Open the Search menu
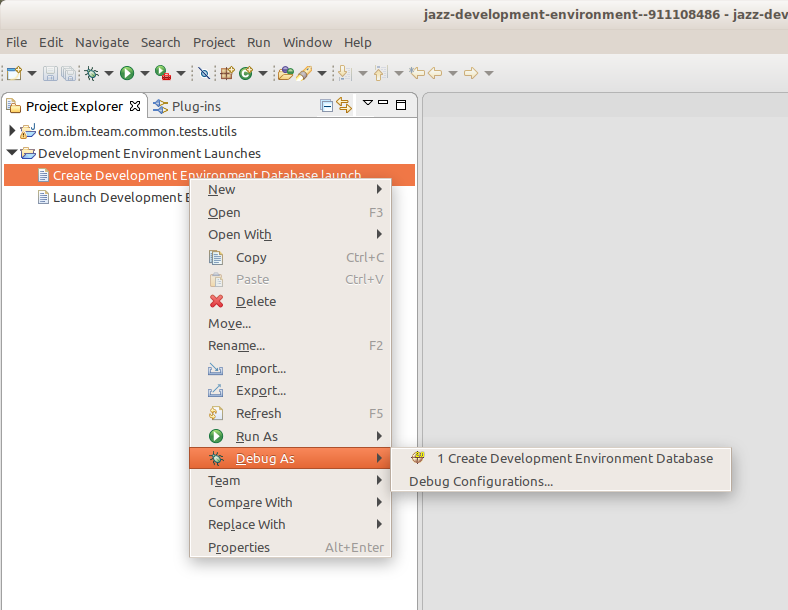Screen dimensions: 788x610 [x=160, y=43]
